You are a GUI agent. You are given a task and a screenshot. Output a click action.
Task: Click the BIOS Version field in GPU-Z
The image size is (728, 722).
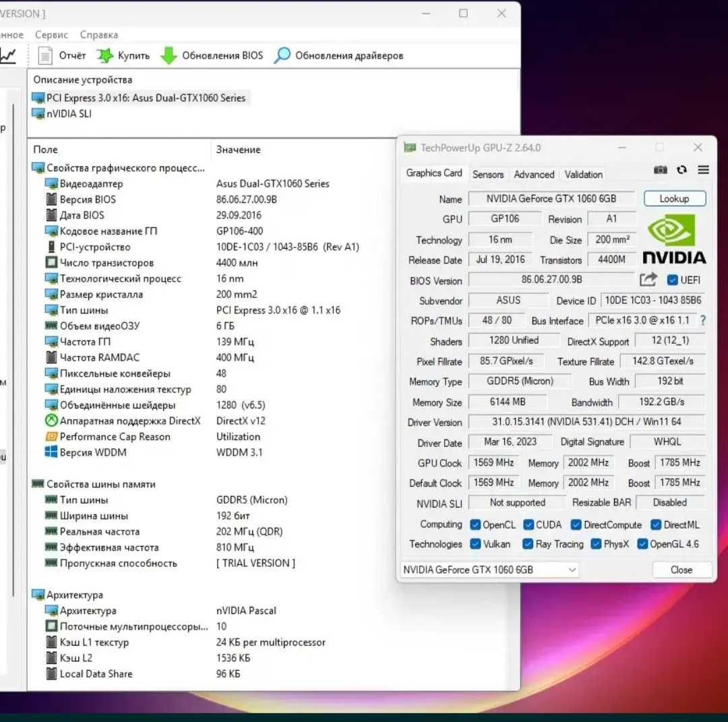(x=551, y=280)
